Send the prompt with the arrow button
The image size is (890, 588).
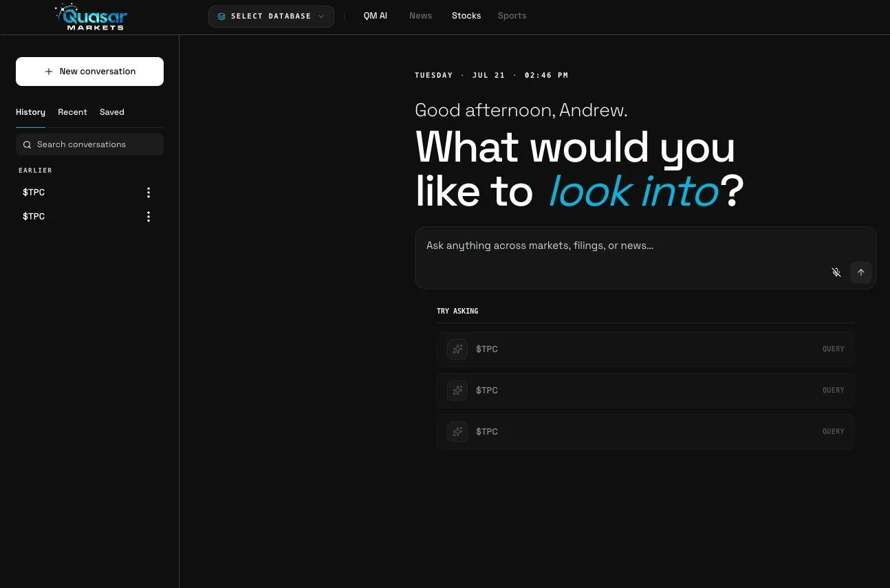(x=861, y=272)
